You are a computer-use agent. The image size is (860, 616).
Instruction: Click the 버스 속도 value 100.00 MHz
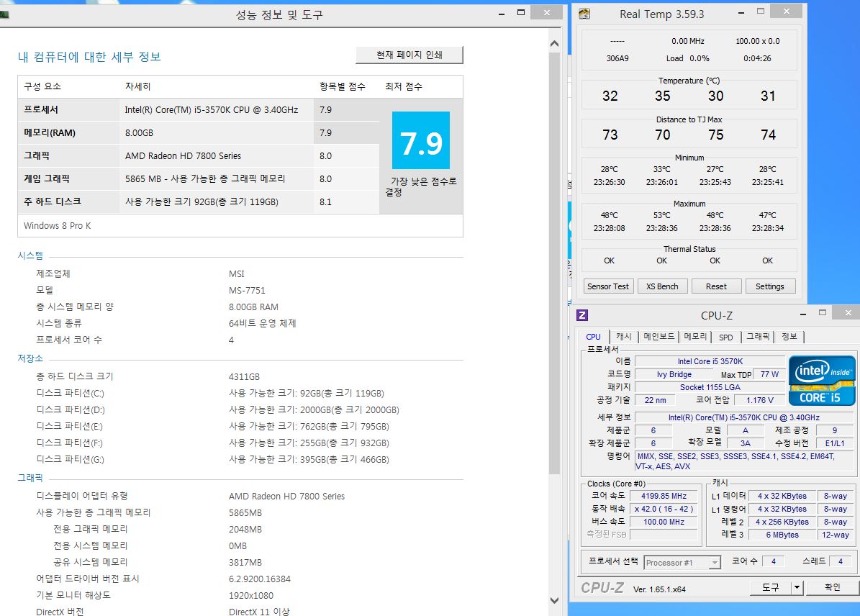664,522
